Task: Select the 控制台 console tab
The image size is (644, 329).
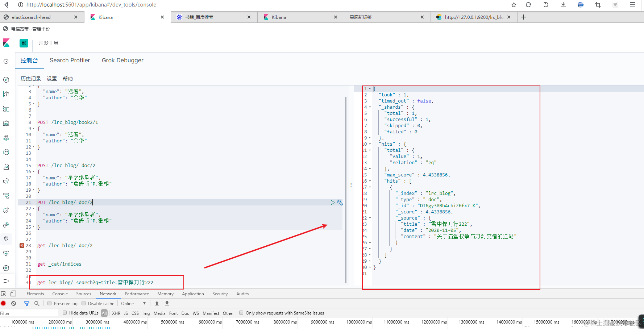Action: (29, 61)
